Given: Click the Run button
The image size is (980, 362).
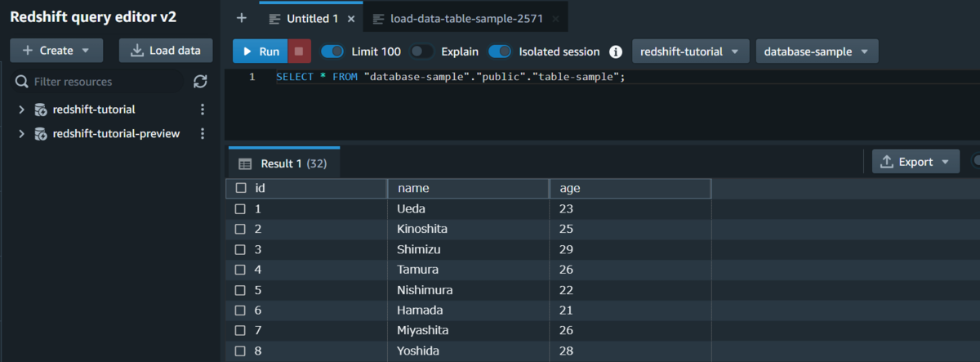Looking at the screenshot, I should (261, 51).
